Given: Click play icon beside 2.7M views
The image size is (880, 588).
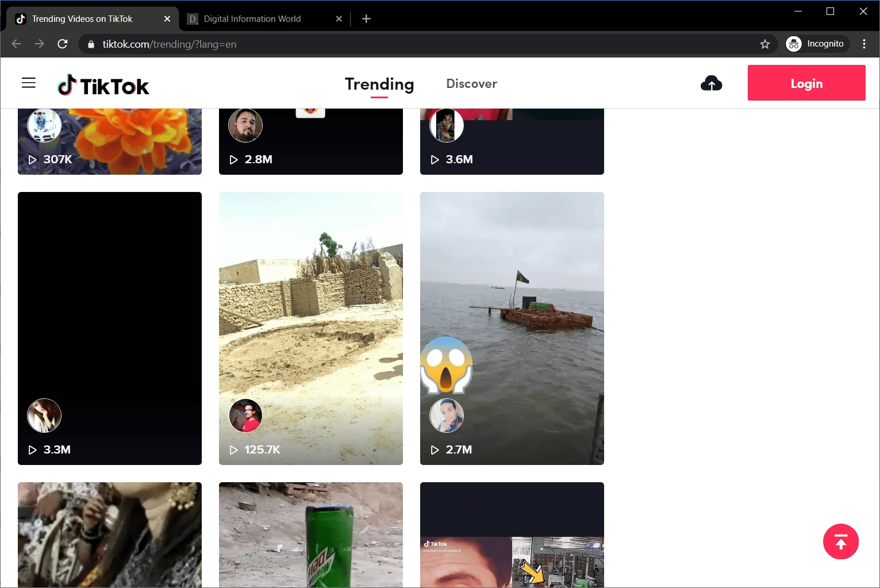Looking at the screenshot, I should [x=435, y=450].
